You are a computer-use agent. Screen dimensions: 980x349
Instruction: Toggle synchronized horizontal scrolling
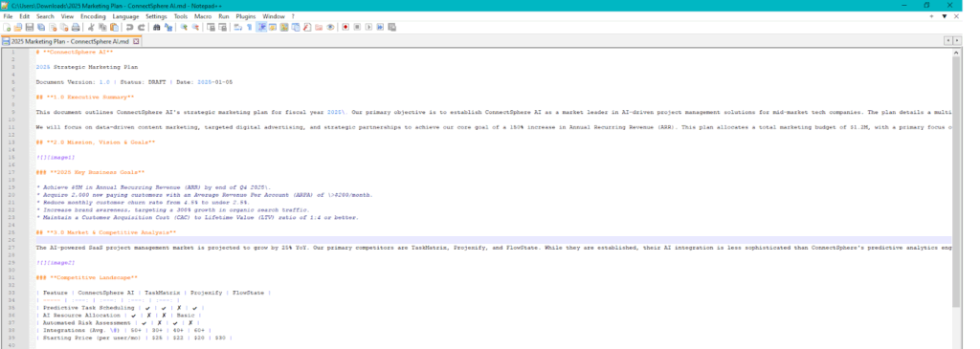click(x=222, y=28)
